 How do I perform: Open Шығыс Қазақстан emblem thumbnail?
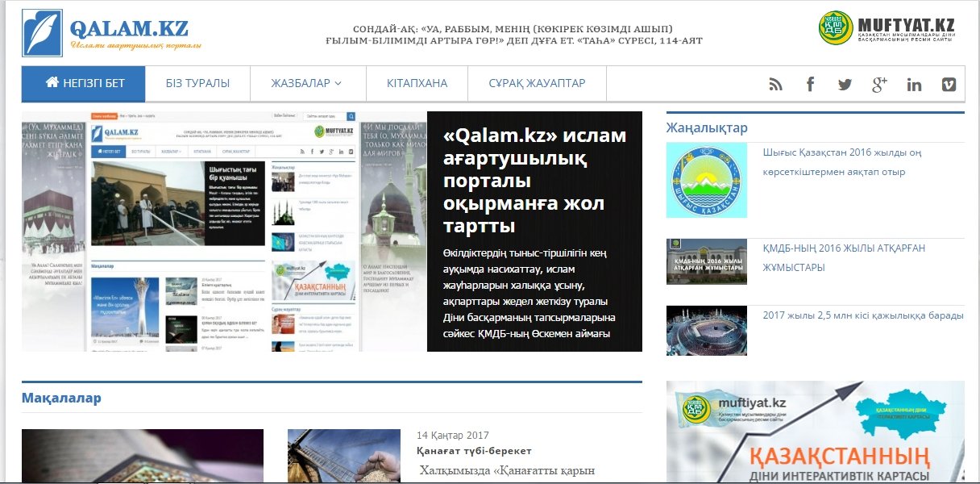pyautogui.click(x=707, y=180)
